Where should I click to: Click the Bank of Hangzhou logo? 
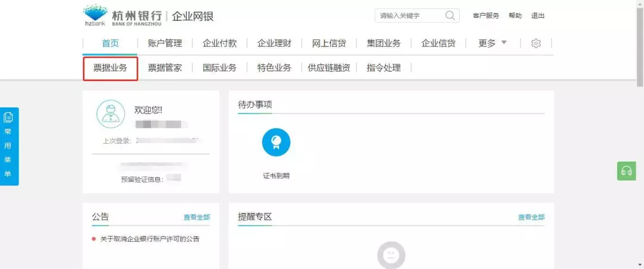(x=122, y=16)
